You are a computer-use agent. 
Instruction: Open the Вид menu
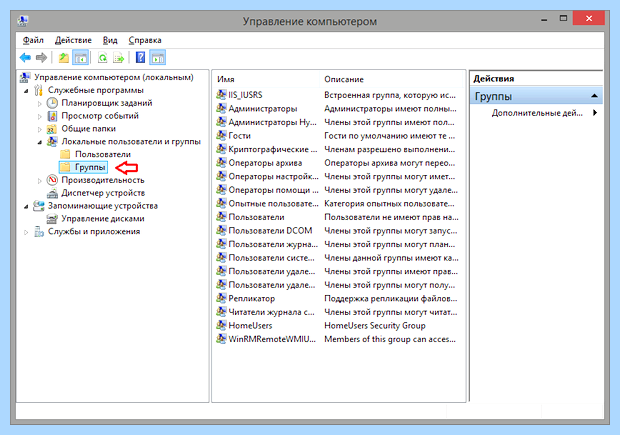click(110, 40)
